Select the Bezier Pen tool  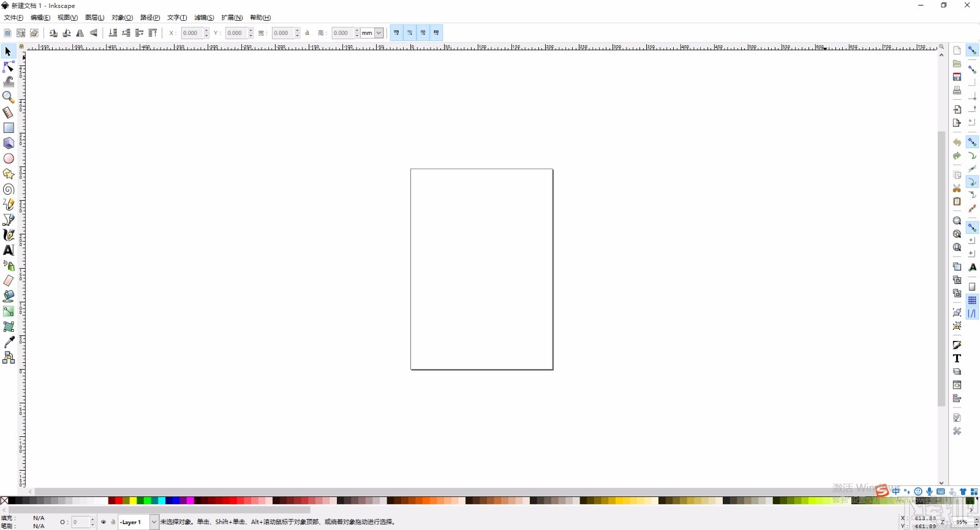point(9,220)
